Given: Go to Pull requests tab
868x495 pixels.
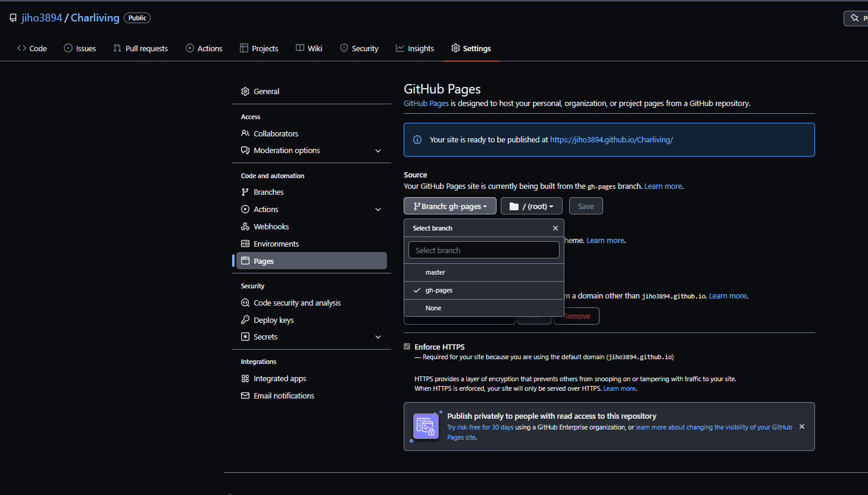Looking at the screenshot, I should (140, 48).
